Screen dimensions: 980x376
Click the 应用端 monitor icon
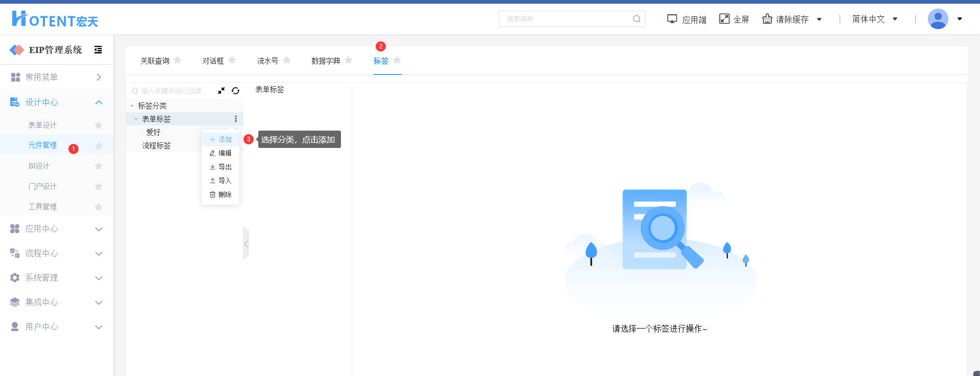[672, 19]
